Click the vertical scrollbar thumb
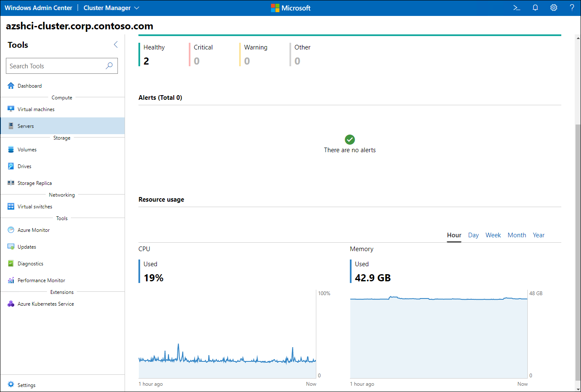581x392 pixels. (x=578, y=252)
